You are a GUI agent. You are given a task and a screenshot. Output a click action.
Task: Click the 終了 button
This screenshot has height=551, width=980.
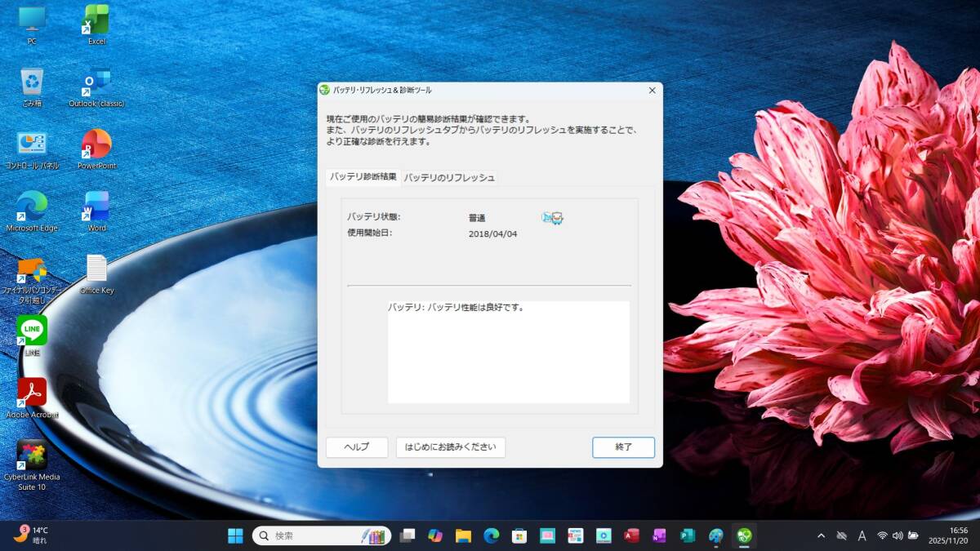pyautogui.click(x=623, y=447)
